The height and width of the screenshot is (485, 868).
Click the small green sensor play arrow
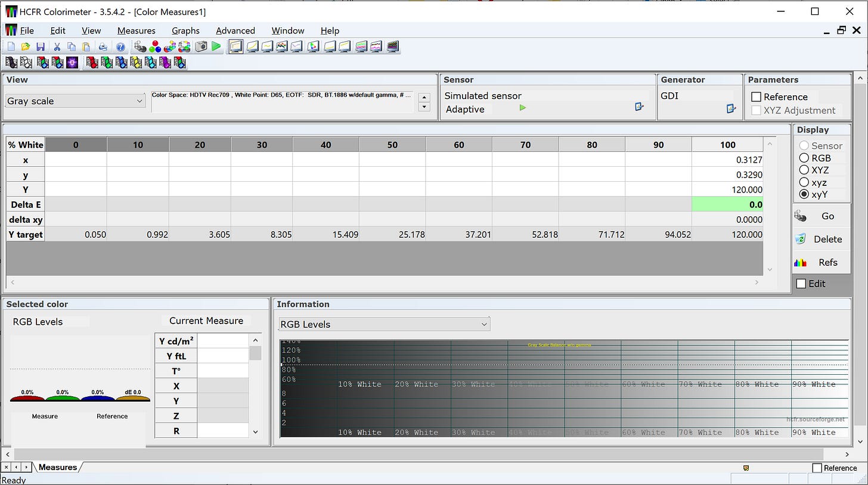(x=523, y=108)
